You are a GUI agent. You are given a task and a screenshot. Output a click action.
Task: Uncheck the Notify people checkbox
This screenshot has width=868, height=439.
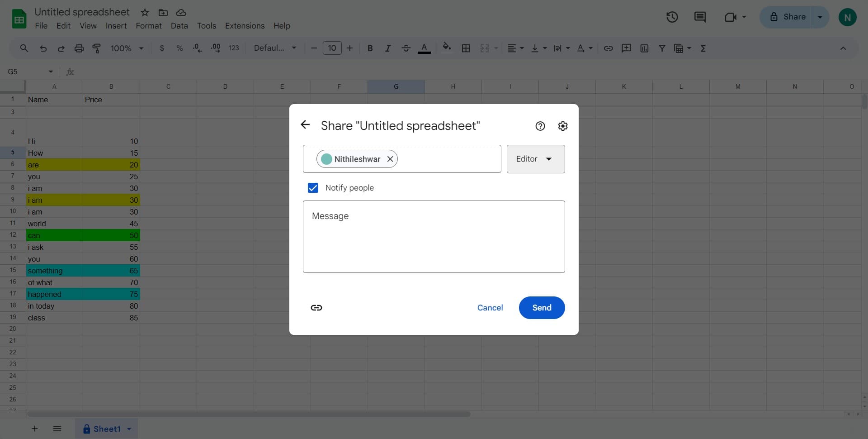[312, 187]
